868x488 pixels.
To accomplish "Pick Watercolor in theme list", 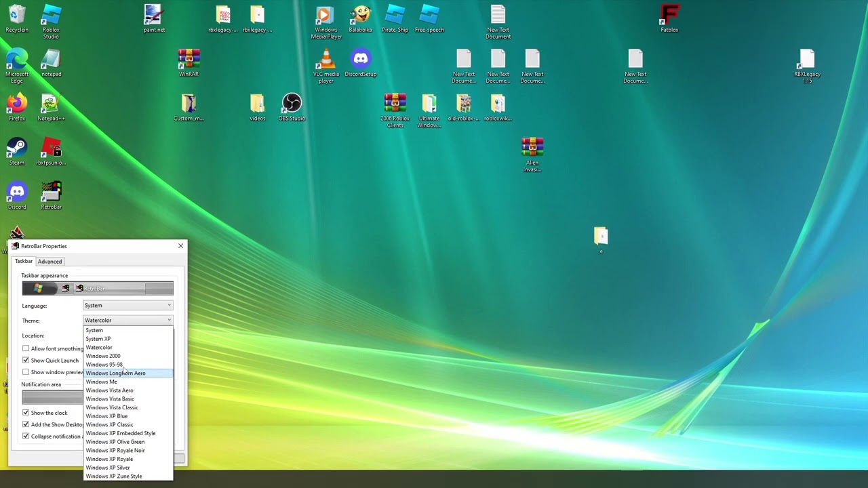I will (x=128, y=347).
